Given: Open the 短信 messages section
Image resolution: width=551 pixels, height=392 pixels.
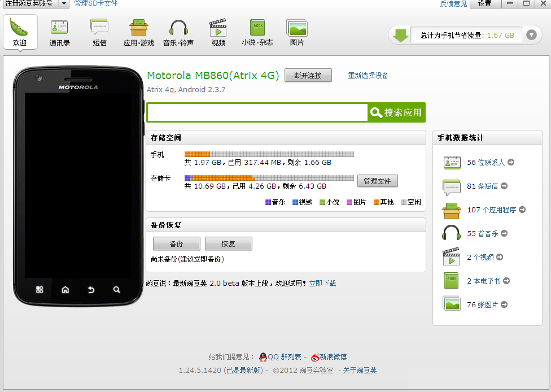Looking at the screenshot, I should [99, 33].
